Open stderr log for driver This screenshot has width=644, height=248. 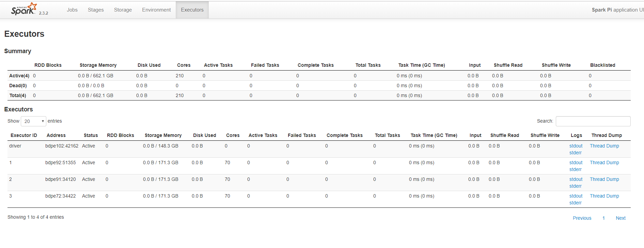[576, 153]
